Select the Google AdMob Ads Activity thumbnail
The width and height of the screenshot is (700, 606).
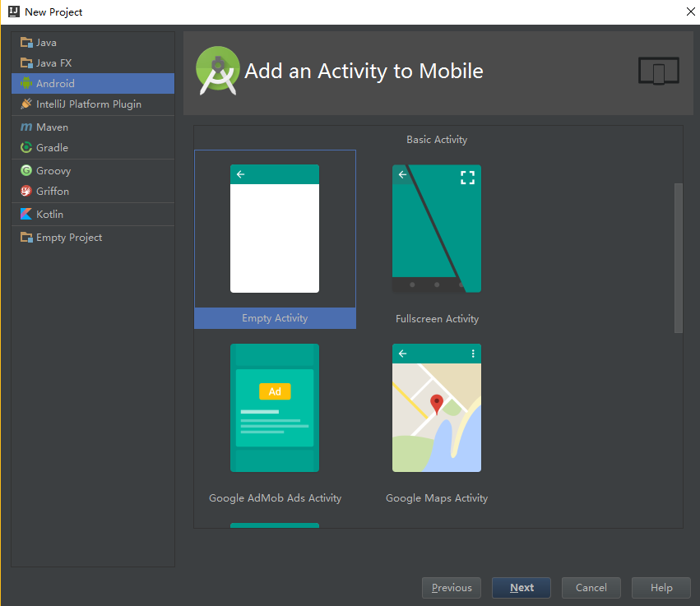click(x=275, y=407)
